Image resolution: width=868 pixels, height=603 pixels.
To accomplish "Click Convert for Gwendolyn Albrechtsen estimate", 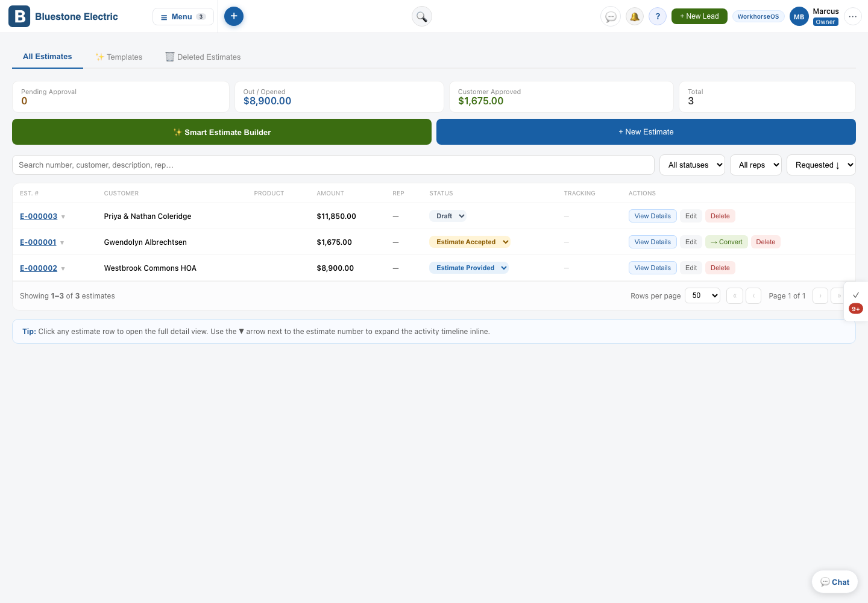I will coord(726,242).
